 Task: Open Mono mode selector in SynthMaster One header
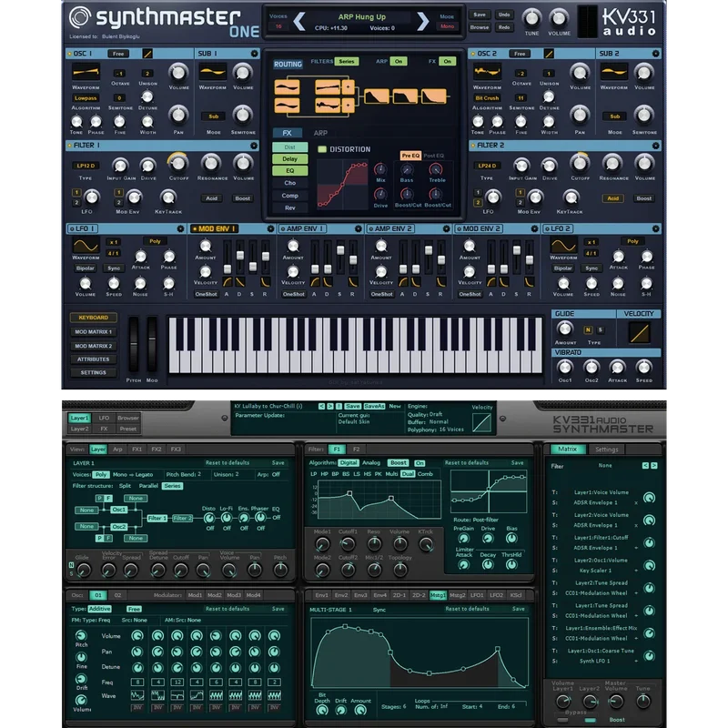447,26
